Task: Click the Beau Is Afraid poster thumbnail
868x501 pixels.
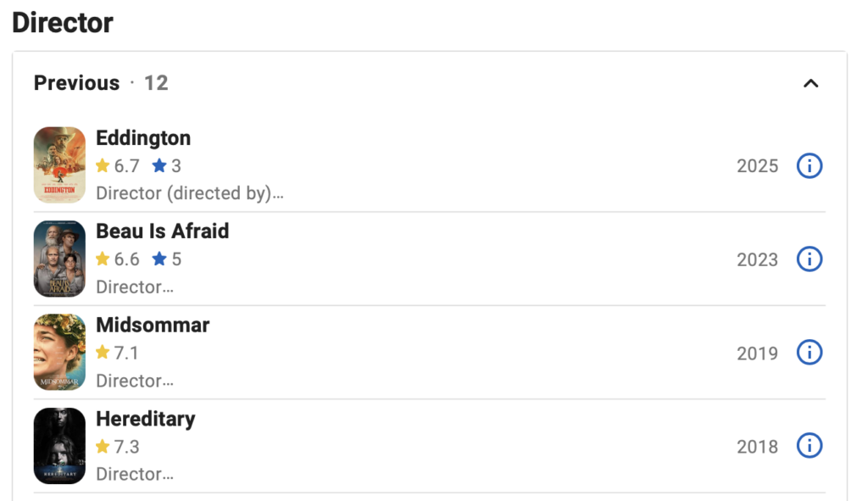Action: 60,259
